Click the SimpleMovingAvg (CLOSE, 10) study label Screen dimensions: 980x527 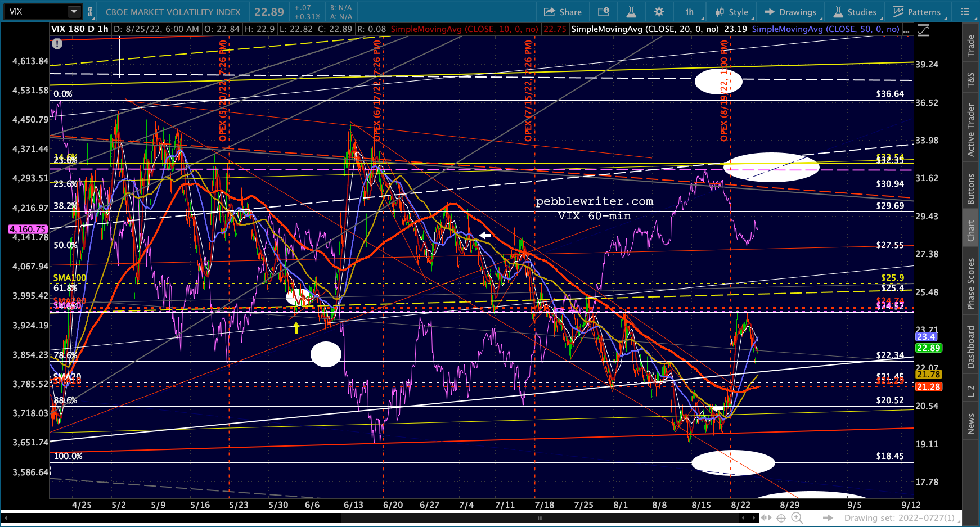pyautogui.click(x=464, y=29)
